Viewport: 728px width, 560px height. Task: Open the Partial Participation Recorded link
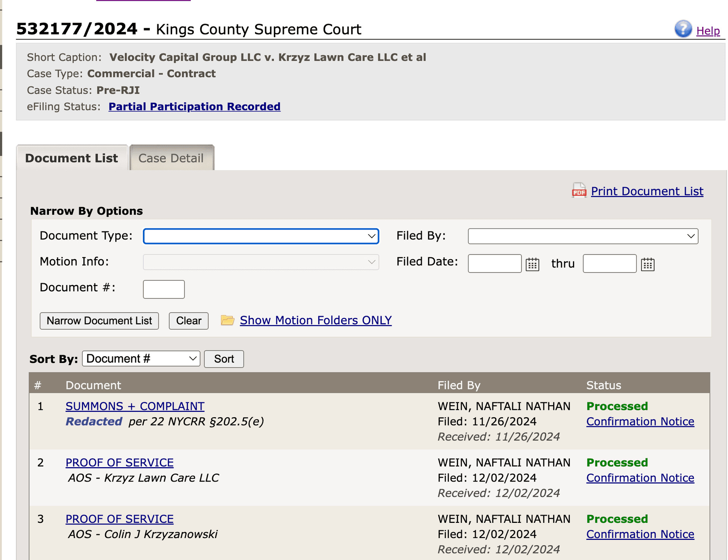point(194,106)
